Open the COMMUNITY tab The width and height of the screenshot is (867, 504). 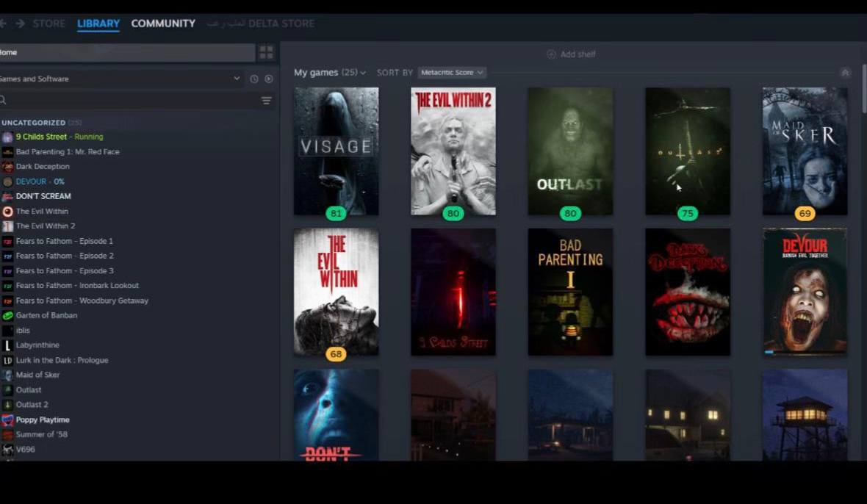tap(163, 24)
